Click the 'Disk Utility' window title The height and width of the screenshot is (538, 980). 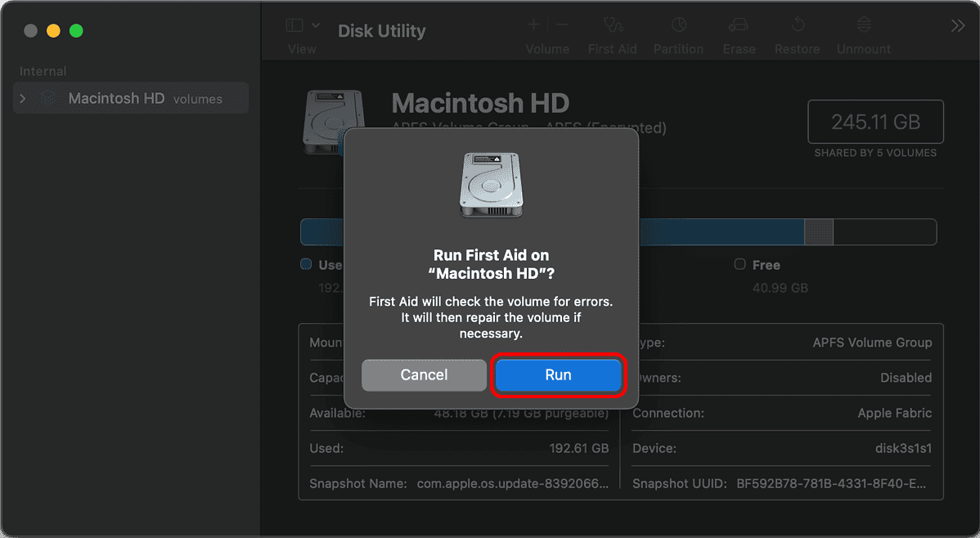click(x=382, y=30)
